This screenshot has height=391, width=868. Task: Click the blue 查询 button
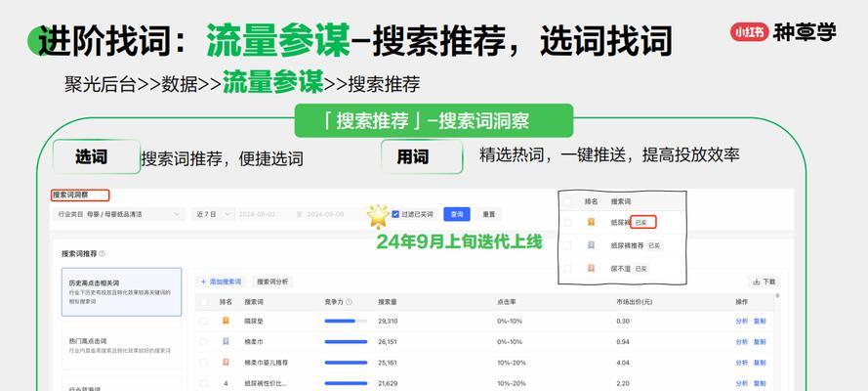click(457, 214)
